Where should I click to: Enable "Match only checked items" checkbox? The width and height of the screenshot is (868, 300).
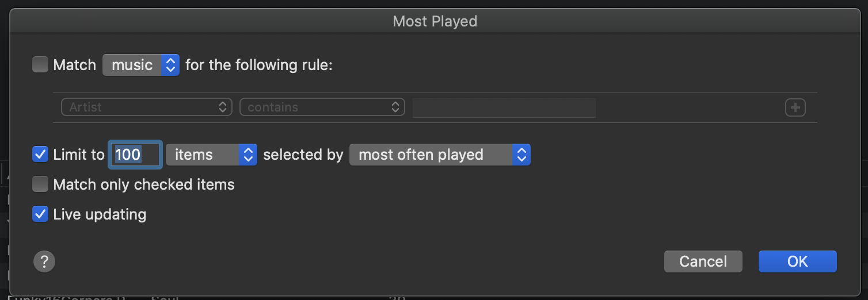click(x=40, y=184)
